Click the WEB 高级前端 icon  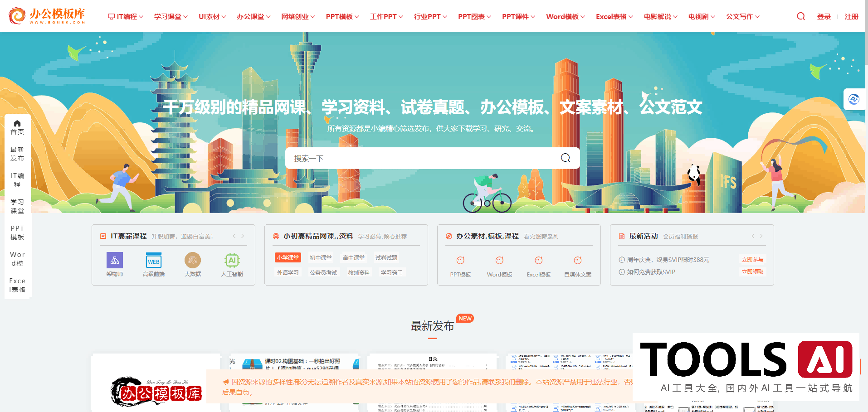(154, 260)
